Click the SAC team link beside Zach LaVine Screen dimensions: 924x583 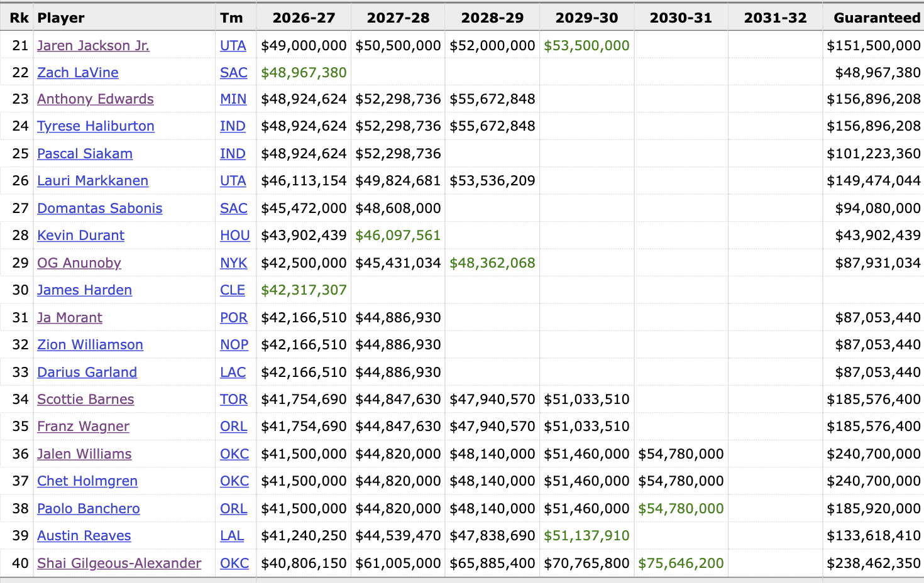[x=234, y=72]
